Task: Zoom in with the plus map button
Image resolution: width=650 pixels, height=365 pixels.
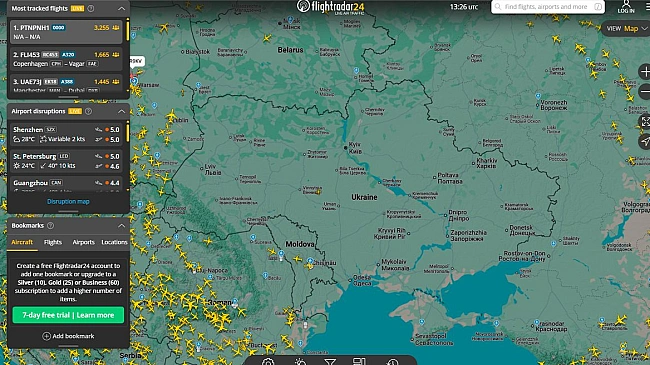Action: (x=645, y=72)
